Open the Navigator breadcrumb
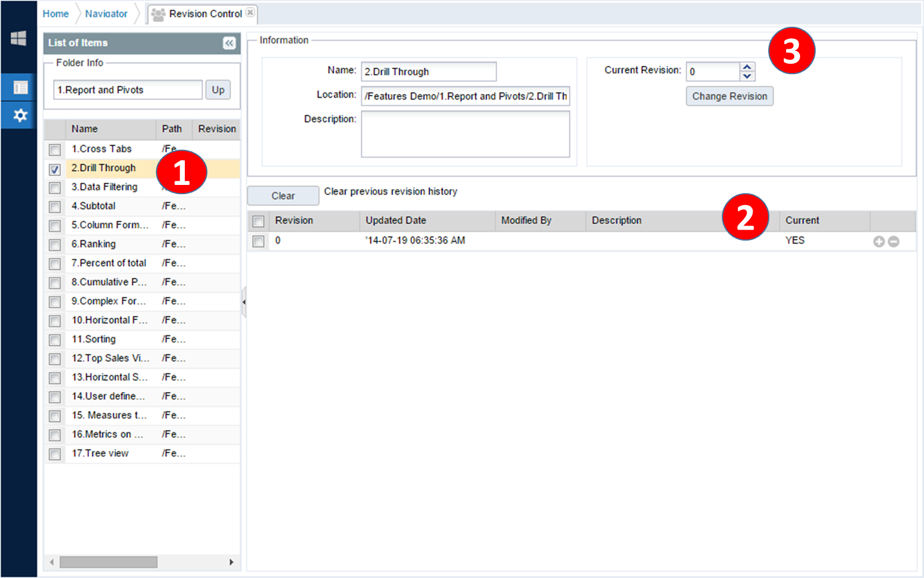 (x=106, y=14)
